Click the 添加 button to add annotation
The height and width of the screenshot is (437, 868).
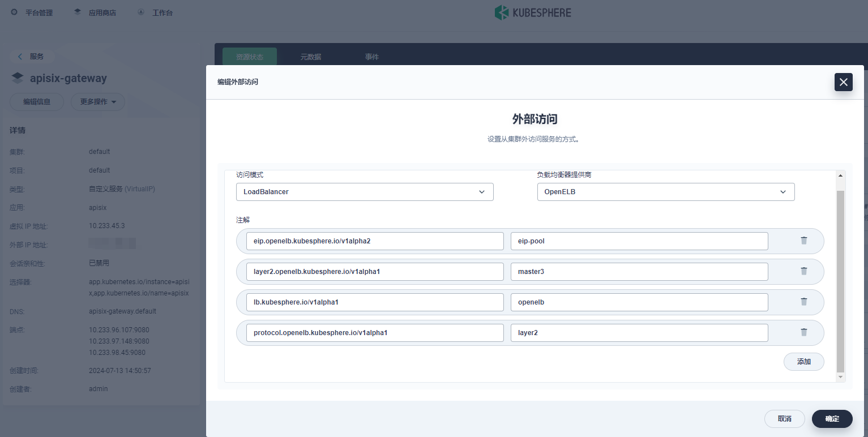pyautogui.click(x=803, y=362)
